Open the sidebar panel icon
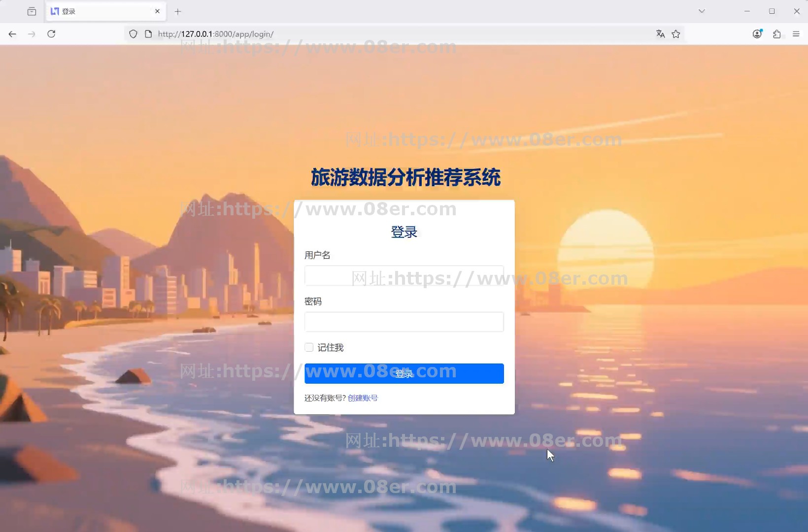The height and width of the screenshot is (532, 808). coord(32,11)
